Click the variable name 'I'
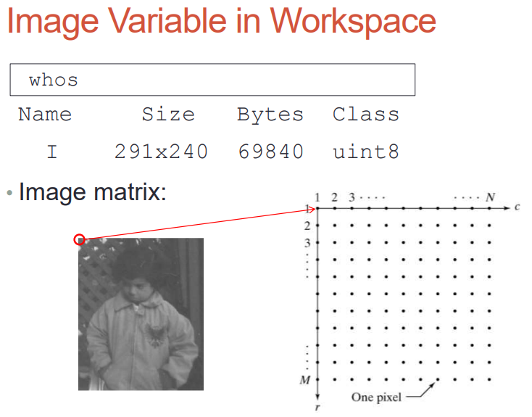The width and height of the screenshot is (532, 417). [x=52, y=152]
